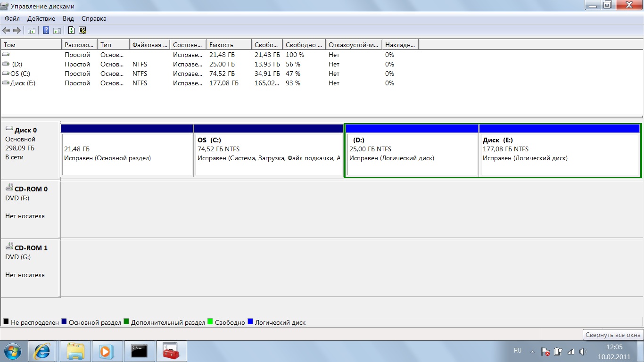Open the network signal tray icon

pyautogui.click(x=571, y=351)
